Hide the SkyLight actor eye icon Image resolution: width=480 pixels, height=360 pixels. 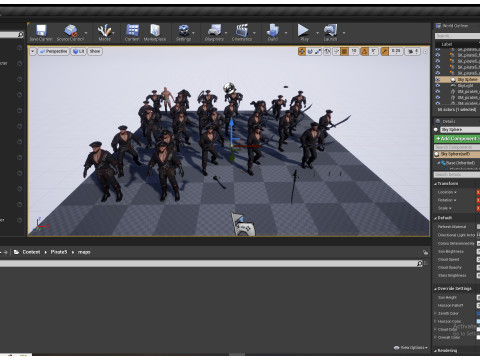pyautogui.click(x=438, y=86)
